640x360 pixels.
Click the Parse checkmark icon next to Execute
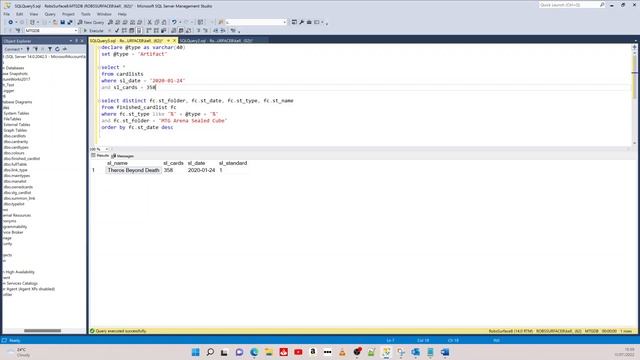tap(117, 31)
